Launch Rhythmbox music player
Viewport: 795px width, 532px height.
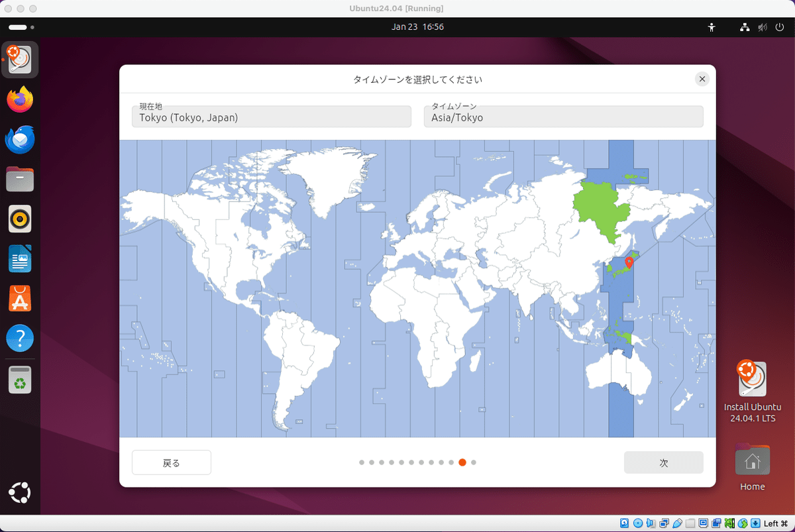click(21, 219)
